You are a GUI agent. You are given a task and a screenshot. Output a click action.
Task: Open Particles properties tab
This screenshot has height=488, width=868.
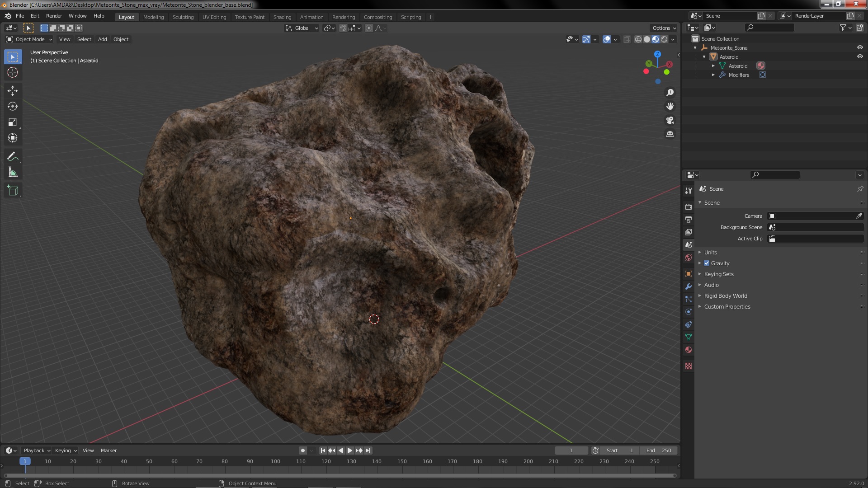[689, 299]
